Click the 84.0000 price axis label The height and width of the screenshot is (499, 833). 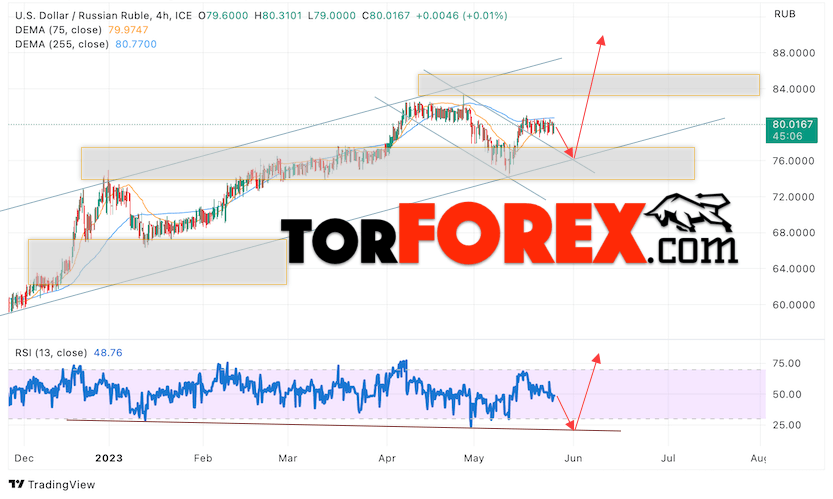point(793,89)
